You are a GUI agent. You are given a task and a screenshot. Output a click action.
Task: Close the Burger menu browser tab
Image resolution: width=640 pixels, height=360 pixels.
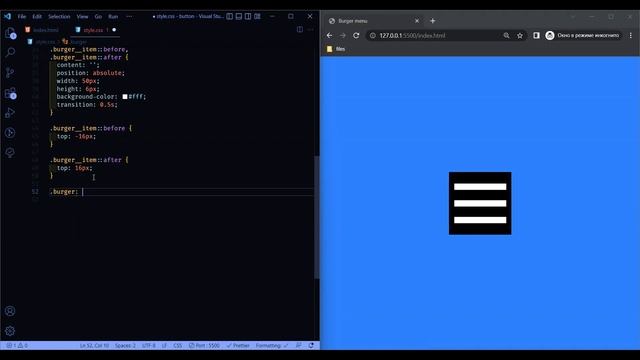click(x=417, y=21)
